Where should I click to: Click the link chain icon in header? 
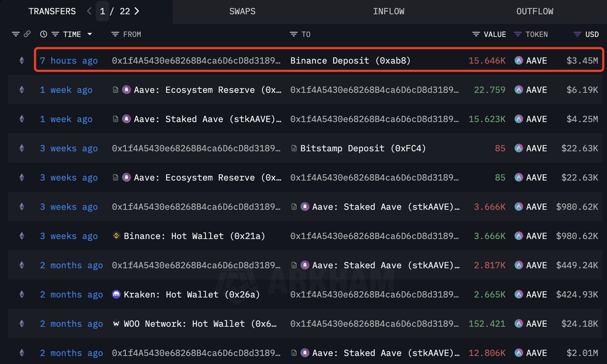click(x=27, y=34)
